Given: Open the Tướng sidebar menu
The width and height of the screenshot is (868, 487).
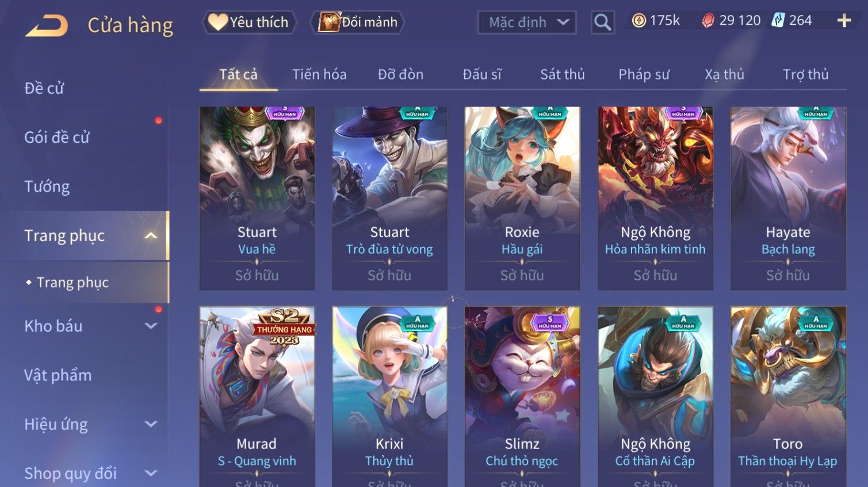Looking at the screenshot, I should [x=47, y=187].
